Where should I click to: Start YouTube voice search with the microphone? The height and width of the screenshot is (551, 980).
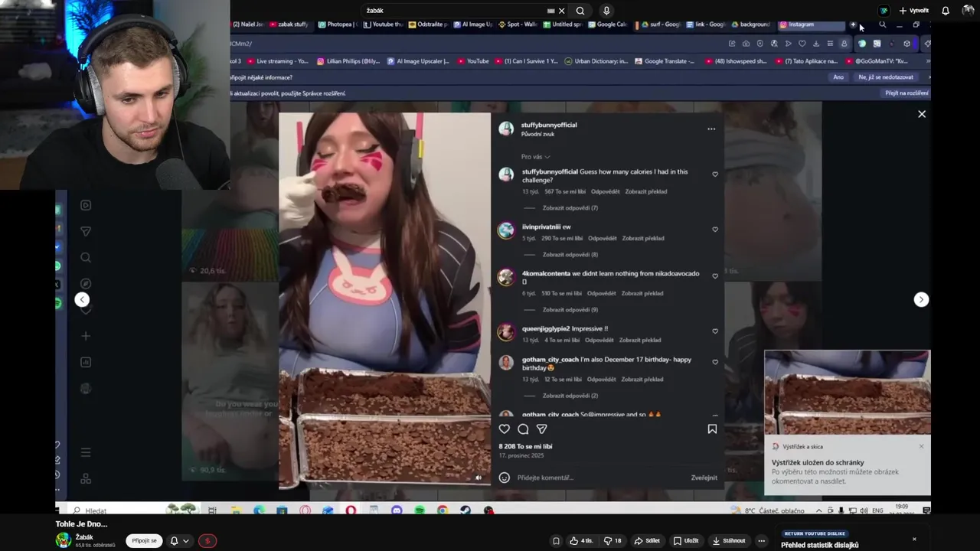[x=606, y=11]
